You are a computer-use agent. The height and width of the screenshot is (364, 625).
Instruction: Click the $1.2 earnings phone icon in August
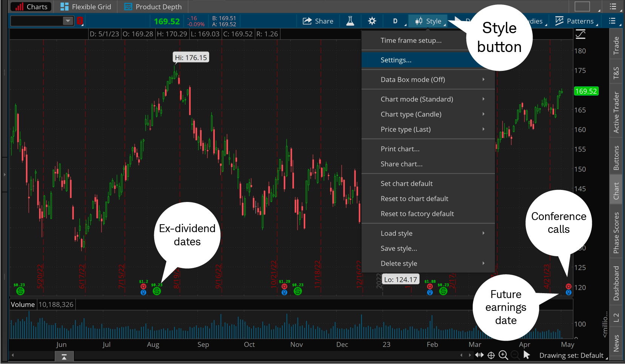tap(143, 286)
